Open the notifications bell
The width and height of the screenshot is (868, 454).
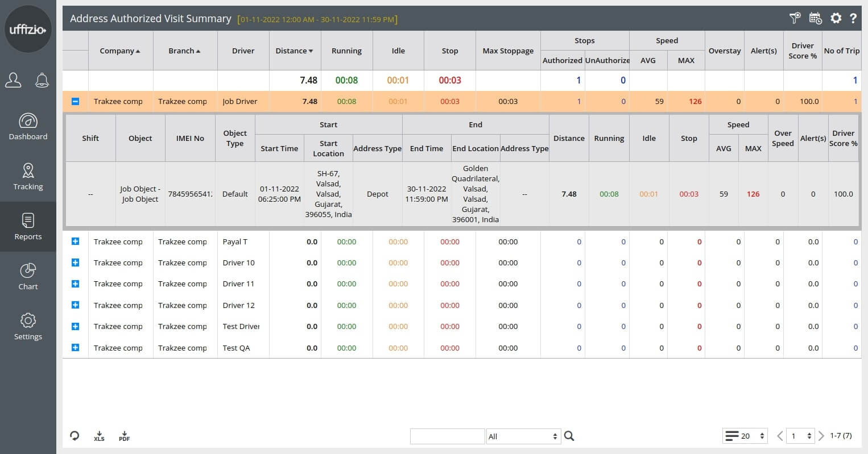42,81
